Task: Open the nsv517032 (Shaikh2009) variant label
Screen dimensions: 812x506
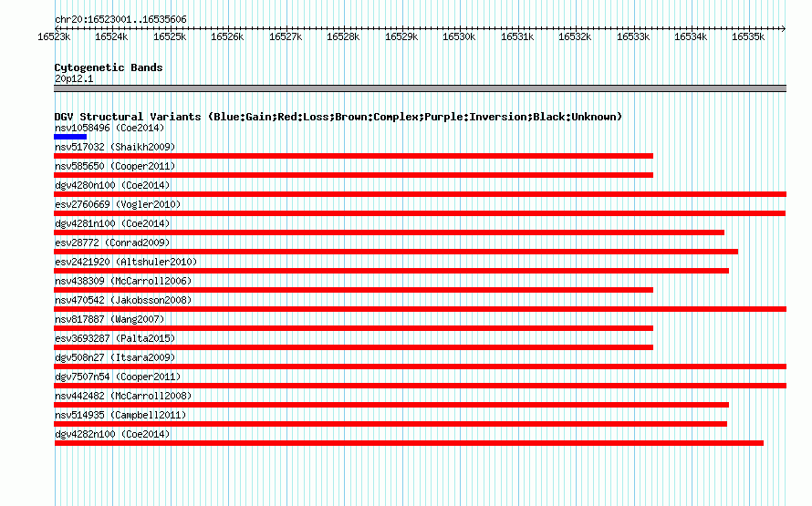Action: pos(115,147)
